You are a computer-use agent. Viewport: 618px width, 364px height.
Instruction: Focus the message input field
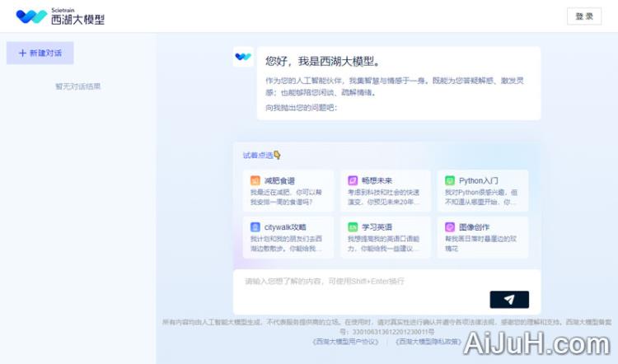click(386, 292)
